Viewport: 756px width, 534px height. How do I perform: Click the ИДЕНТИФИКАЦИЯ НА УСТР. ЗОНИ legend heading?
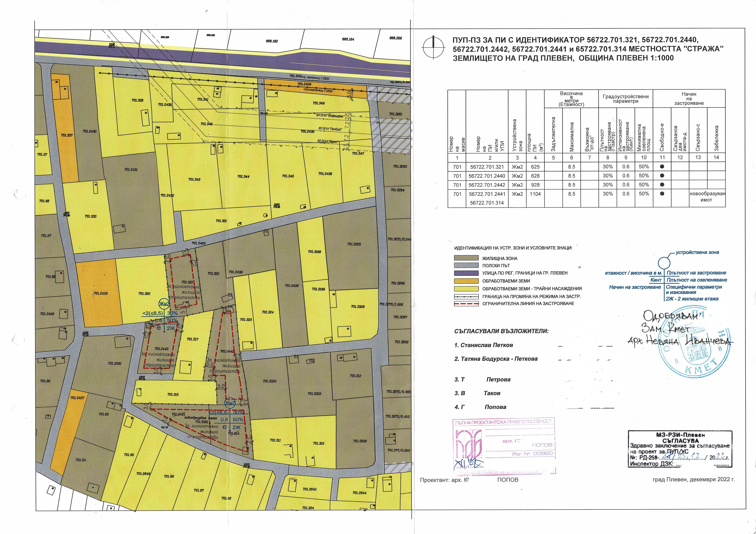point(513,248)
